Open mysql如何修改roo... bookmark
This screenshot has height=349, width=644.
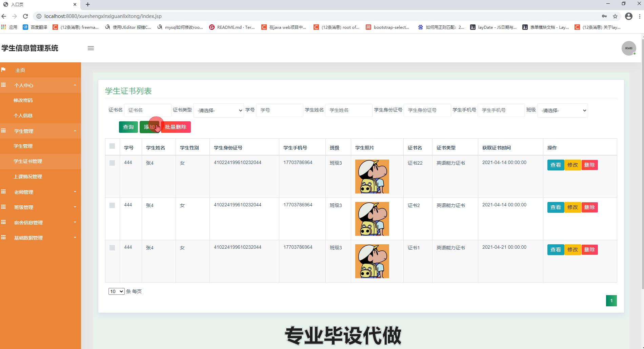pos(180,27)
